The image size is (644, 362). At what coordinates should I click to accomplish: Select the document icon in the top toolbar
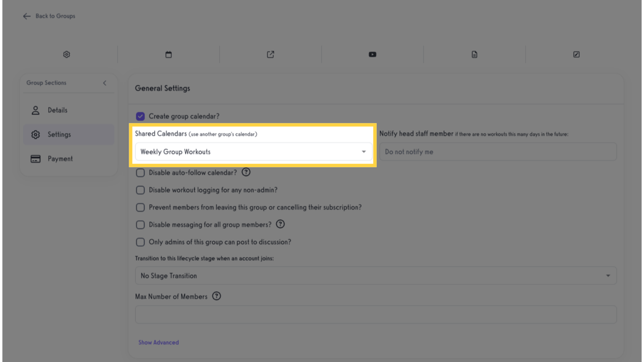[x=474, y=54]
